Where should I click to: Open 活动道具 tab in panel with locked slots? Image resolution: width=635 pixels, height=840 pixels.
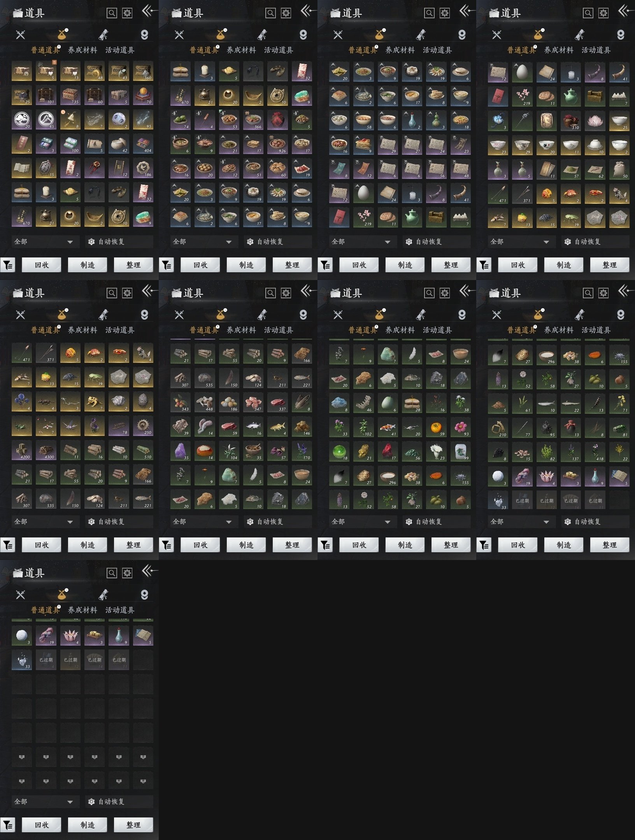[120, 610]
